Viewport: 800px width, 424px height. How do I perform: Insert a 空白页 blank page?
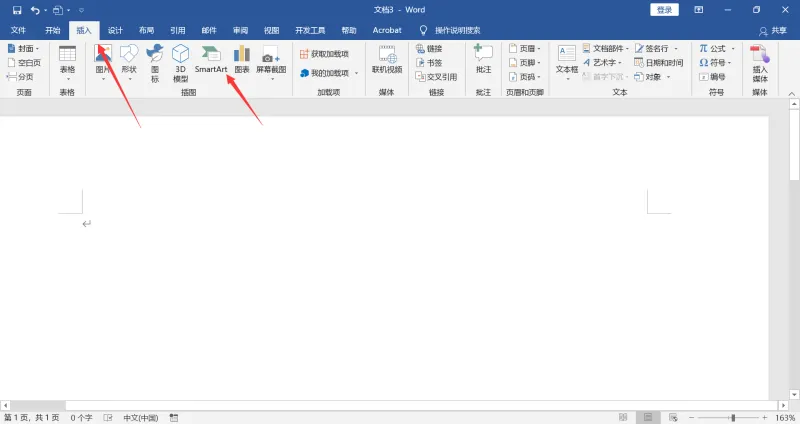(24, 63)
